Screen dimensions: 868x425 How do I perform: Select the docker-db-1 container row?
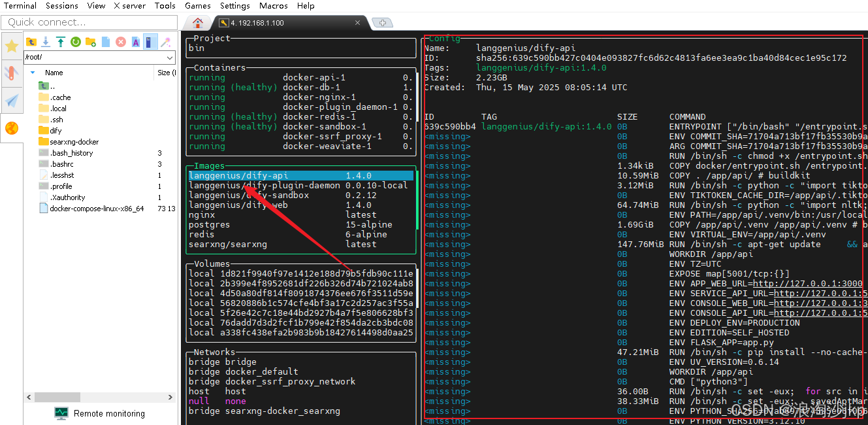click(x=301, y=88)
